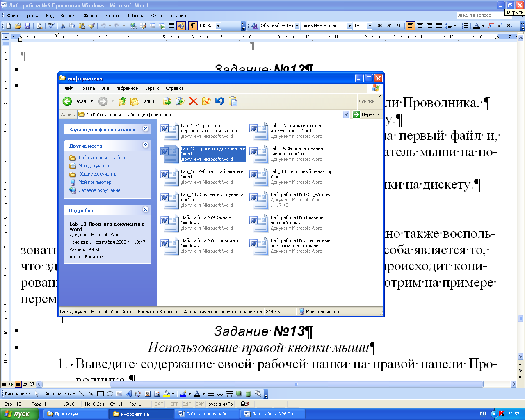Click the Save diskette icon in Word

tap(27, 26)
